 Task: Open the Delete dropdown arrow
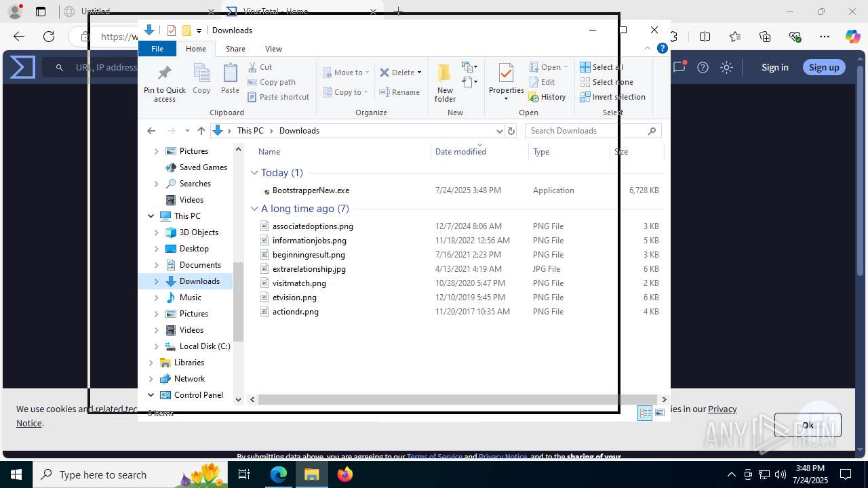pyautogui.click(x=419, y=73)
